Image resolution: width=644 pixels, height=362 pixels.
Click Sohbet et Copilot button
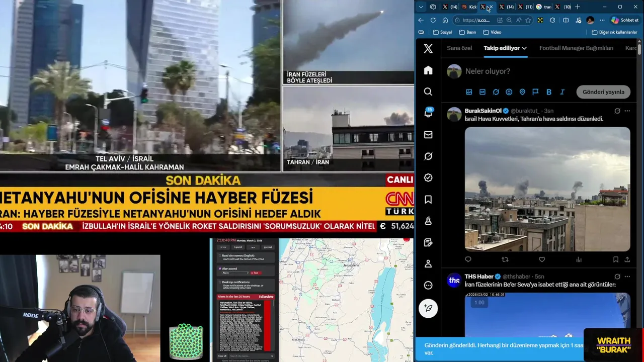[x=624, y=20]
